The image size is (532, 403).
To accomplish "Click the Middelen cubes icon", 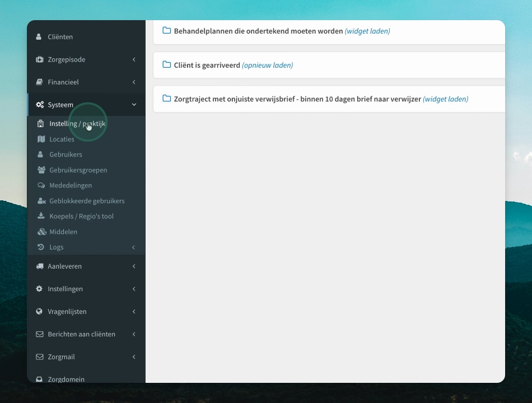I will coord(42,232).
